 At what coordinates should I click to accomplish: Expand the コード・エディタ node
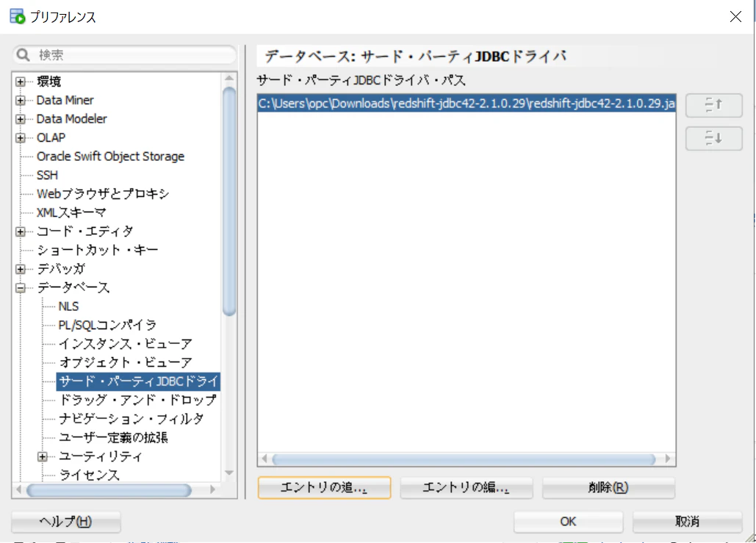pos(21,231)
